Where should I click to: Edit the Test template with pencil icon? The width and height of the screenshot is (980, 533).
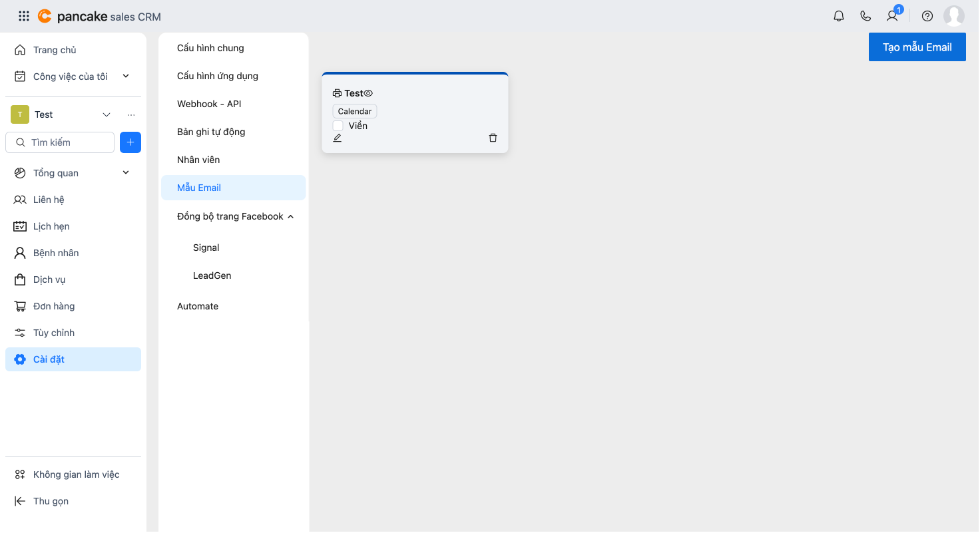point(338,138)
